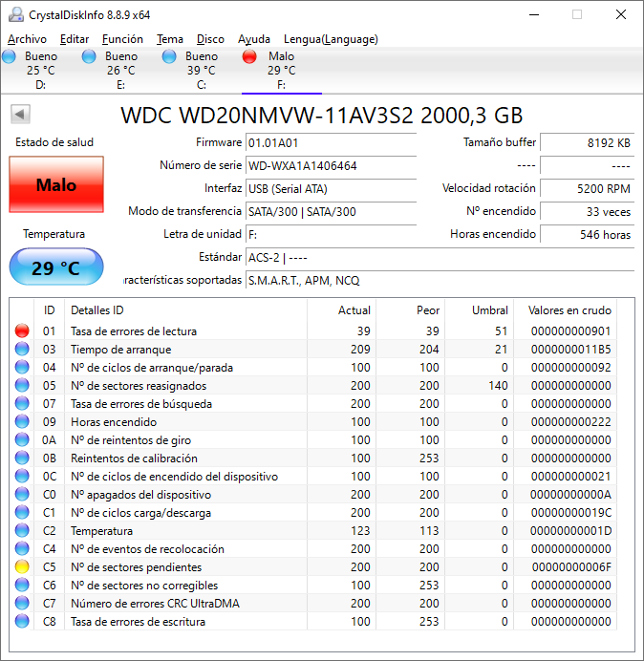
Task: Click blue status icon of attribute 04
Action: pyautogui.click(x=22, y=367)
